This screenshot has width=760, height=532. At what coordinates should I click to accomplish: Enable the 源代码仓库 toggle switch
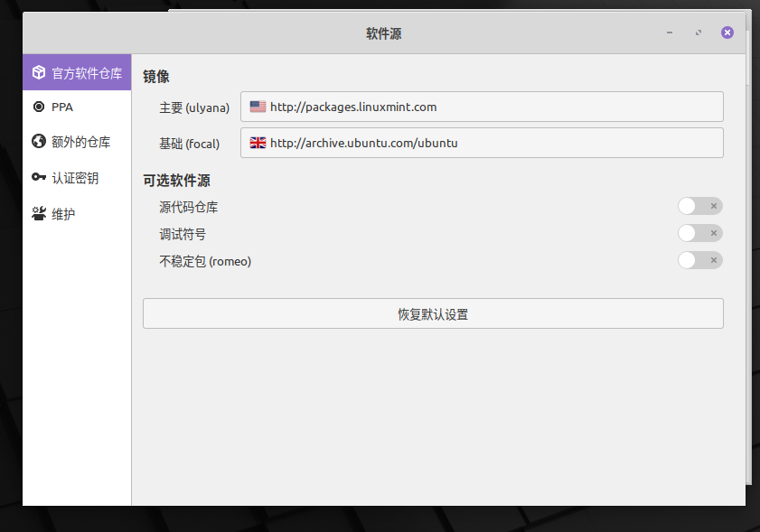click(699, 207)
